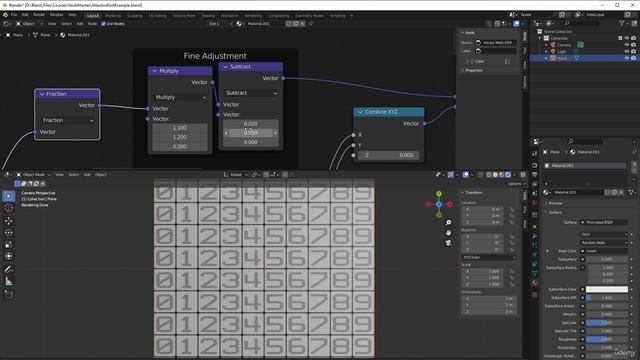Open the Fraction operation dropdown
Screen dimensions: 640x360
pyautogui.click(x=68, y=120)
